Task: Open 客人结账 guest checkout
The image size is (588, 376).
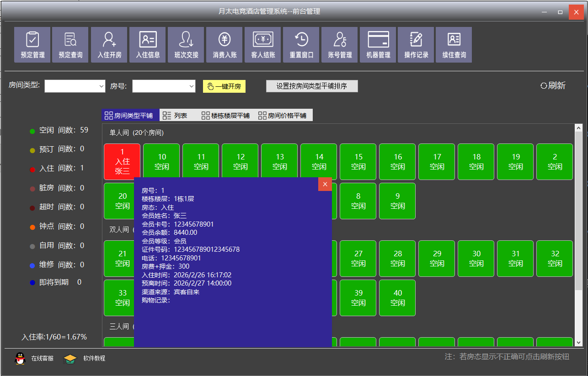Action: pos(263,44)
